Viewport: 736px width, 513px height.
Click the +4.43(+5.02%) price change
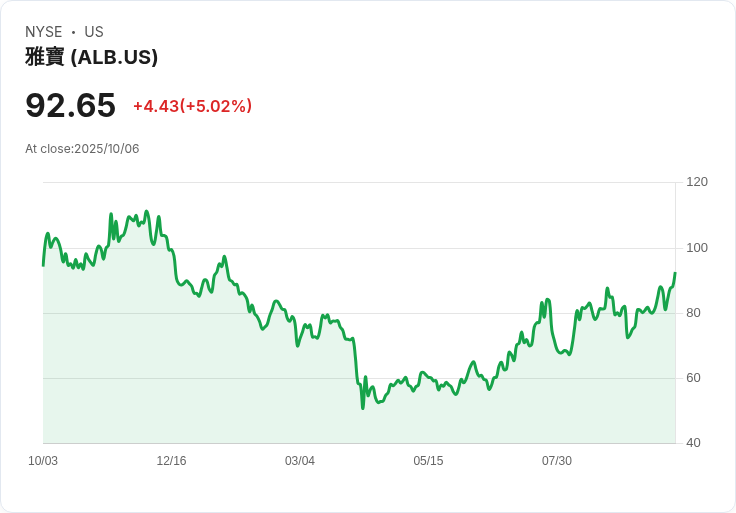(192, 106)
